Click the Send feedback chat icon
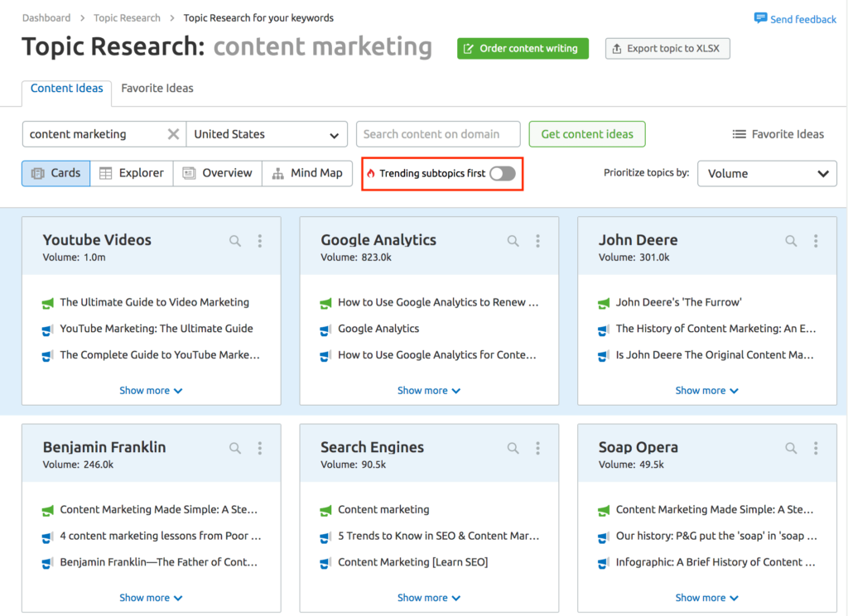The image size is (848, 616). (760, 18)
